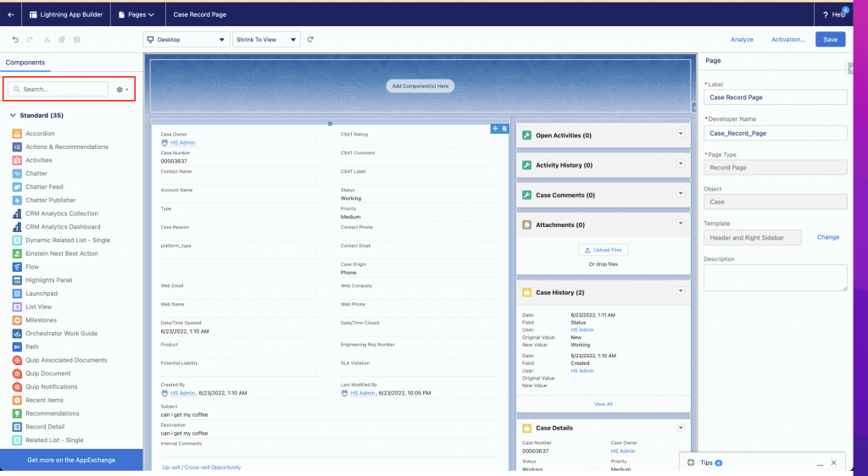Click the refresh icon beside Shrink To View

(x=311, y=40)
